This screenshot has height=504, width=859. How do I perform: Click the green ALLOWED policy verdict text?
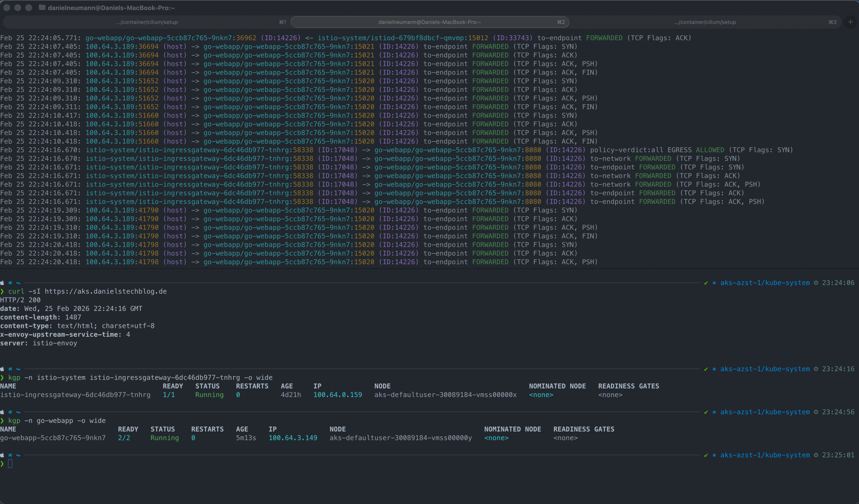coord(710,150)
